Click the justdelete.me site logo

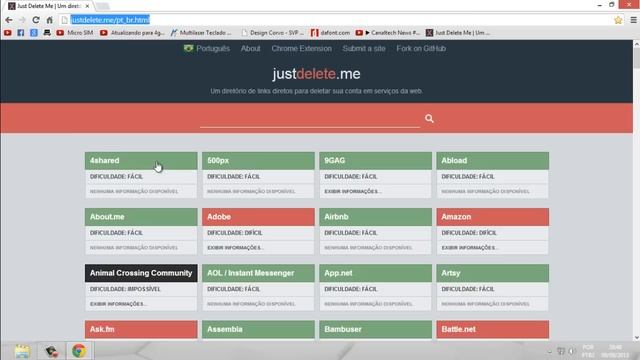(316, 74)
